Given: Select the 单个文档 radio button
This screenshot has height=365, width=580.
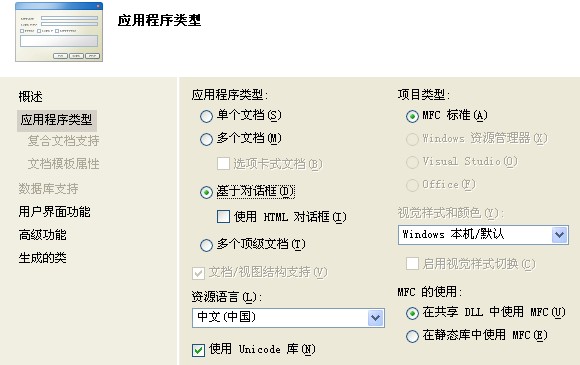Looking at the screenshot, I should tap(206, 116).
